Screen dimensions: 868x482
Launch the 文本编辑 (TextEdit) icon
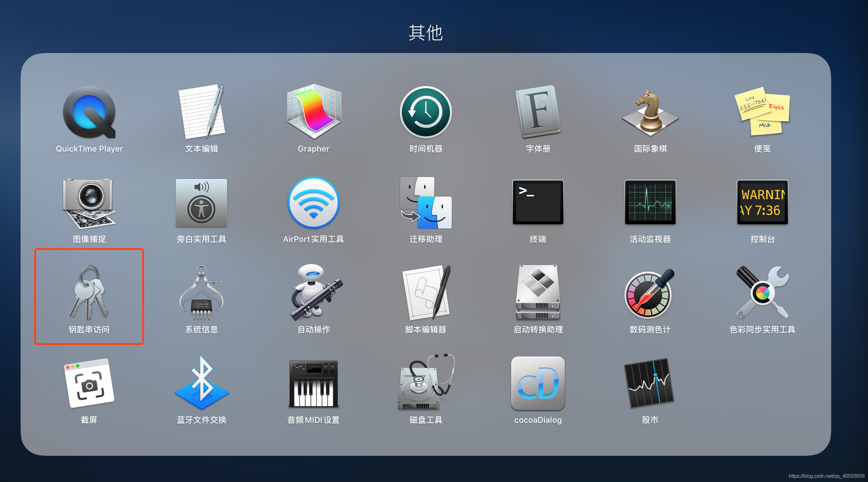tap(201, 112)
